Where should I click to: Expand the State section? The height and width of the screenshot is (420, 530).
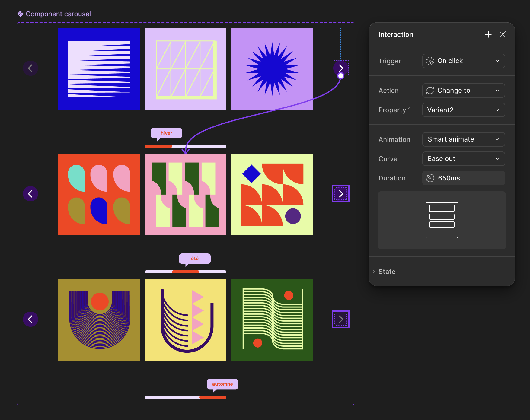[387, 272]
